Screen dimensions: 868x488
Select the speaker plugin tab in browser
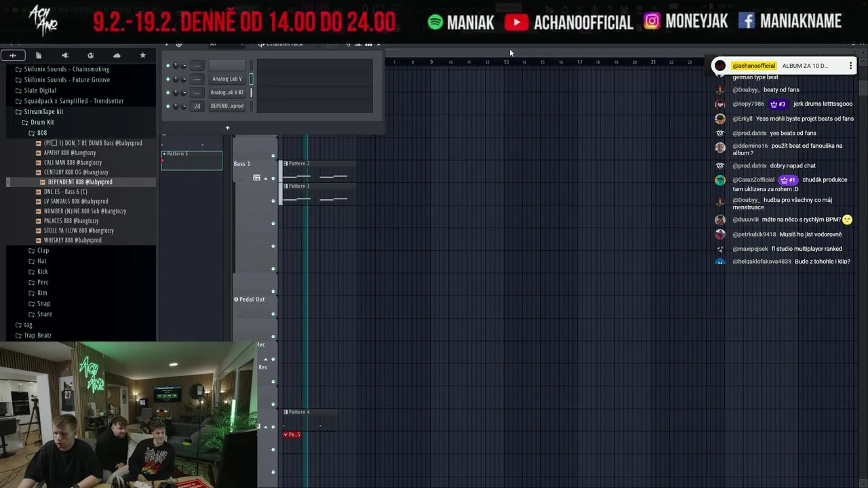[x=65, y=55]
